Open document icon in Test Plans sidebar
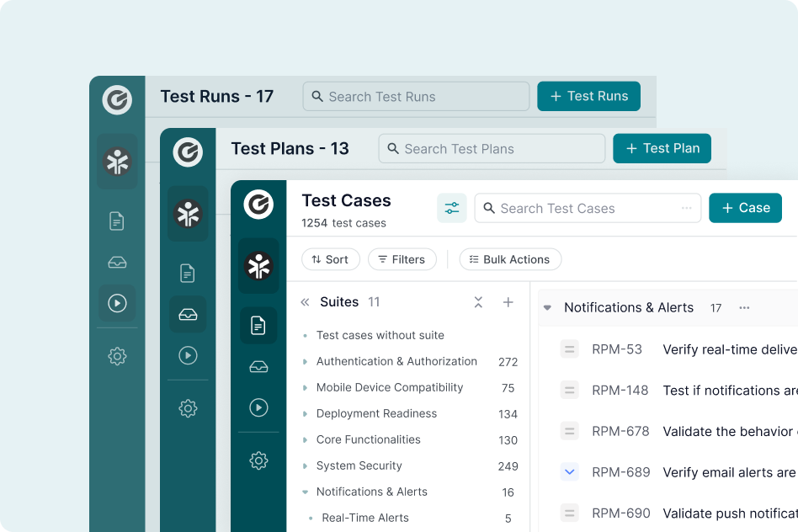 coord(187,273)
